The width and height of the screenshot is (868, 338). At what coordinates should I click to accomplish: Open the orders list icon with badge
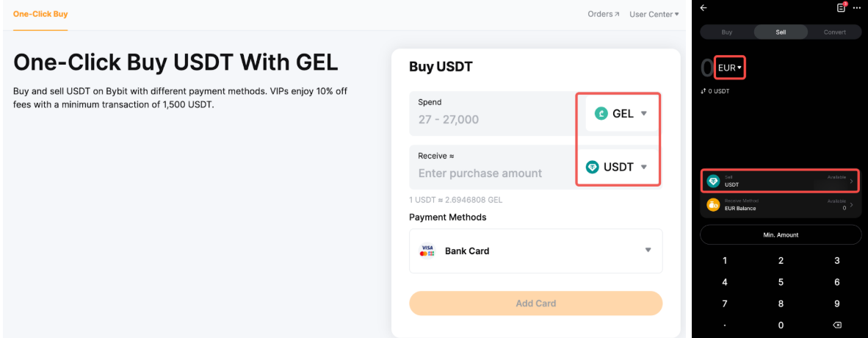(842, 7)
